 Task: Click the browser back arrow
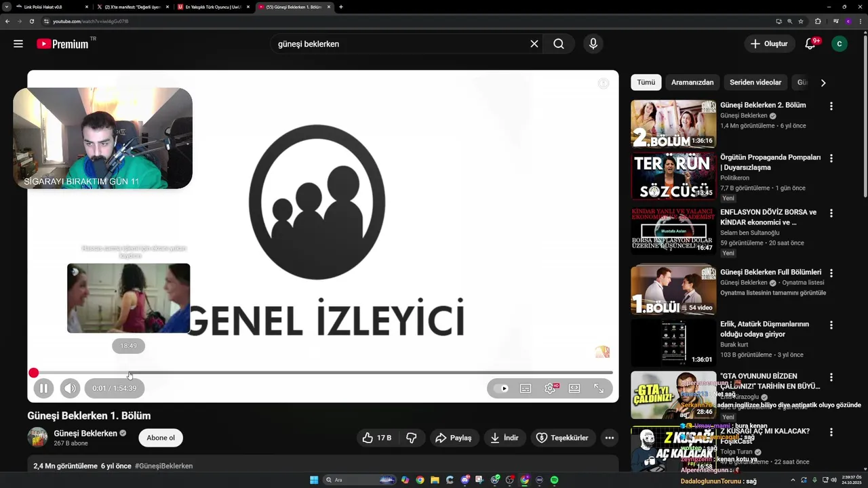tap(7, 21)
